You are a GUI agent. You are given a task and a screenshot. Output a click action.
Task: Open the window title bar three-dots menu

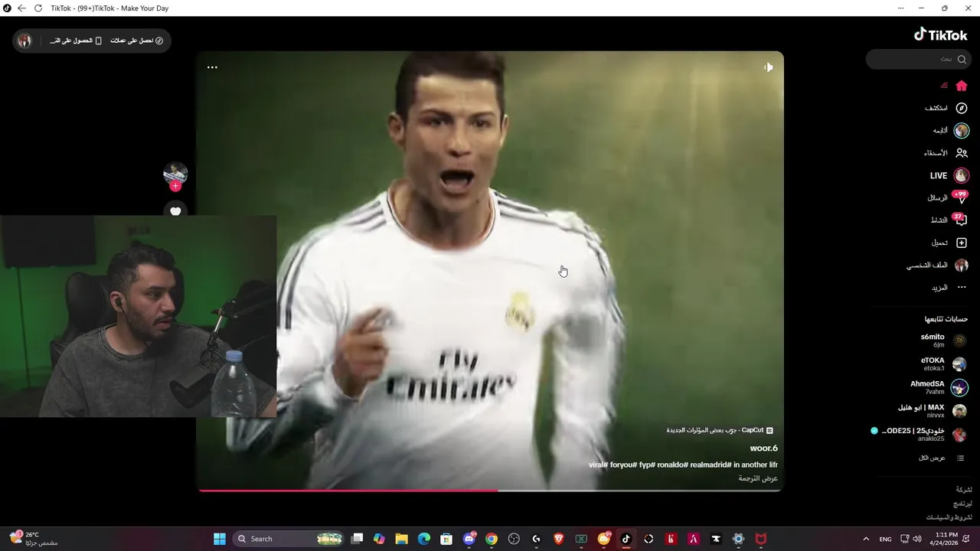click(900, 8)
